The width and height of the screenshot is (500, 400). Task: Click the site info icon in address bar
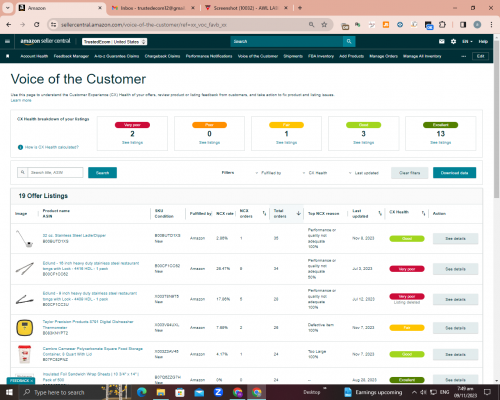(x=53, y=25)
